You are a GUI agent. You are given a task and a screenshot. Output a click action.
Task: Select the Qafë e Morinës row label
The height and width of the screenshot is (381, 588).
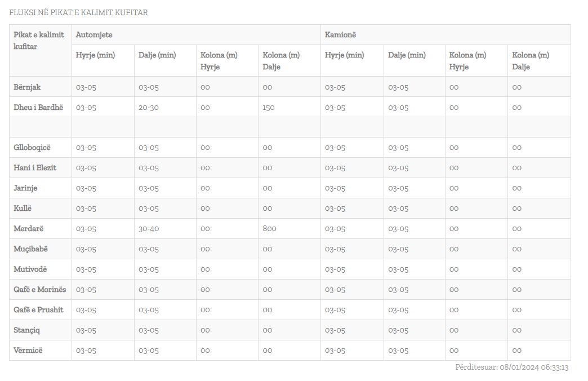pyautogui.click(x=40, y=290)
